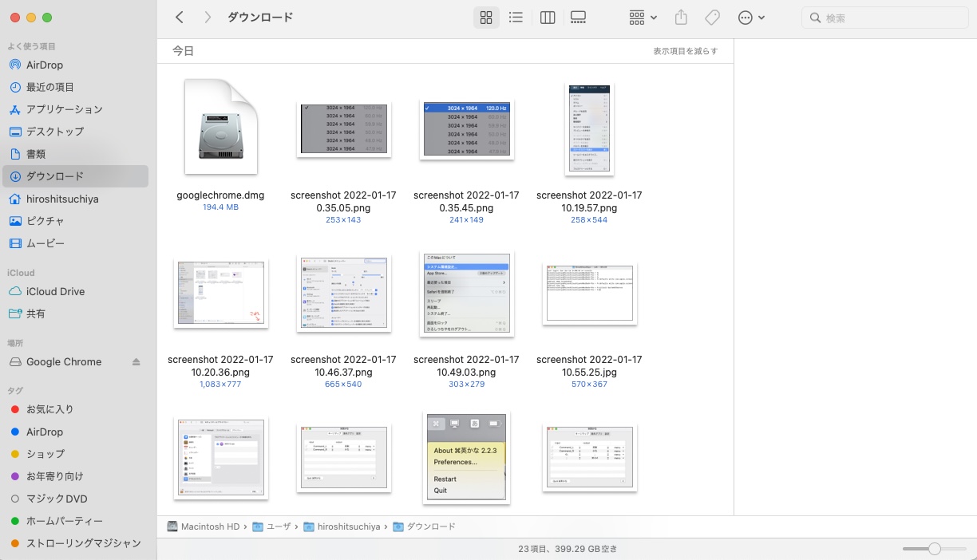
Task: Switch to icon grid view
Action: [486, 18]
